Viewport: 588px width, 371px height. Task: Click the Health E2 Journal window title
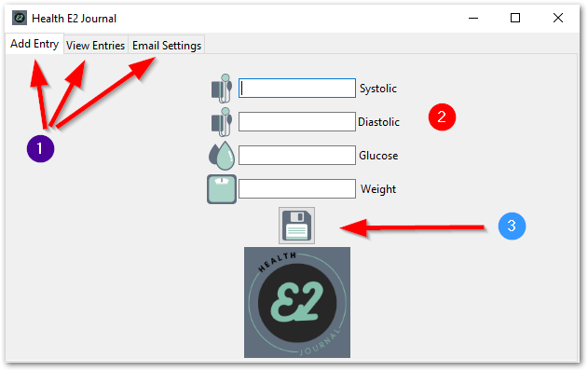click(x=74, y=19)
